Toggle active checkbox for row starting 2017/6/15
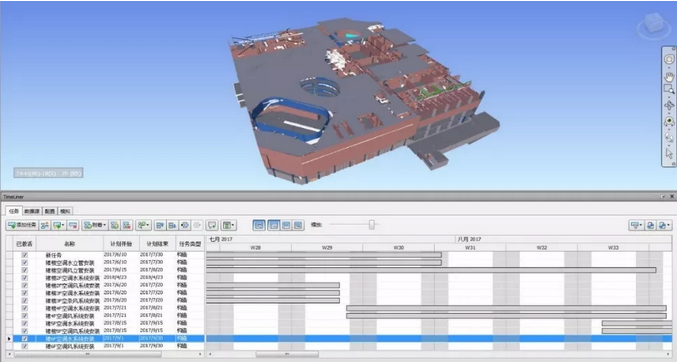 tap(25, 270)
